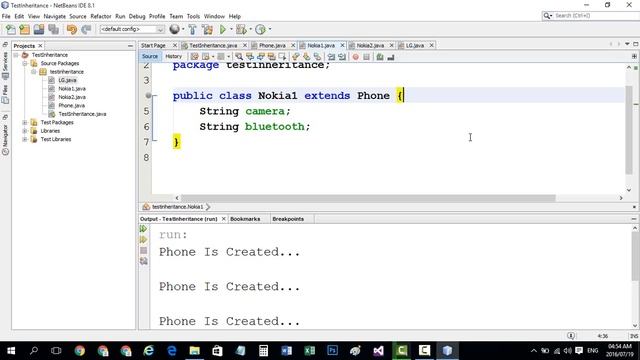Minimize the Projects panel

click(x=130, y=46)
